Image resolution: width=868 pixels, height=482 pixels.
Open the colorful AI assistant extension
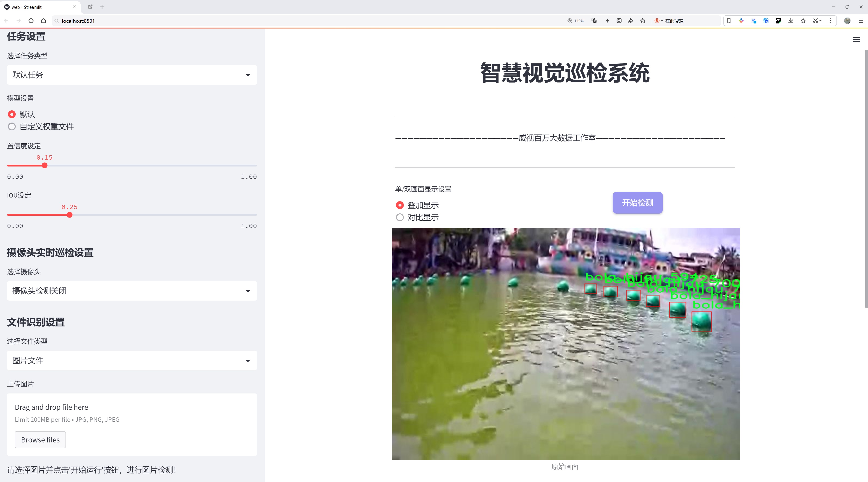click(741, 21)
